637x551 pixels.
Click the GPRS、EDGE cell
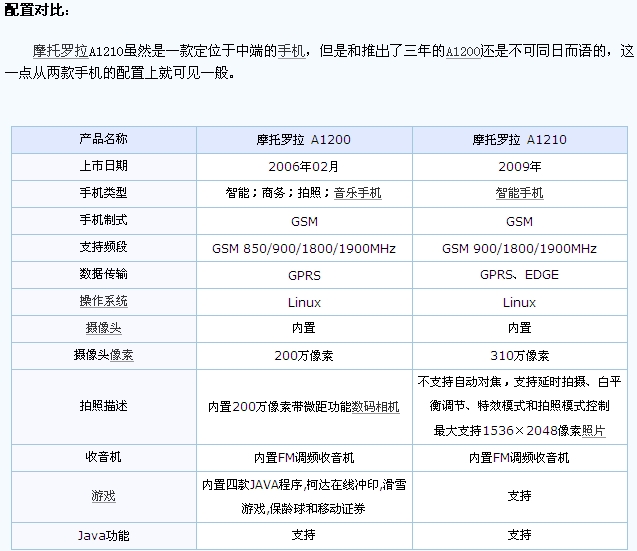pos(520,275)
